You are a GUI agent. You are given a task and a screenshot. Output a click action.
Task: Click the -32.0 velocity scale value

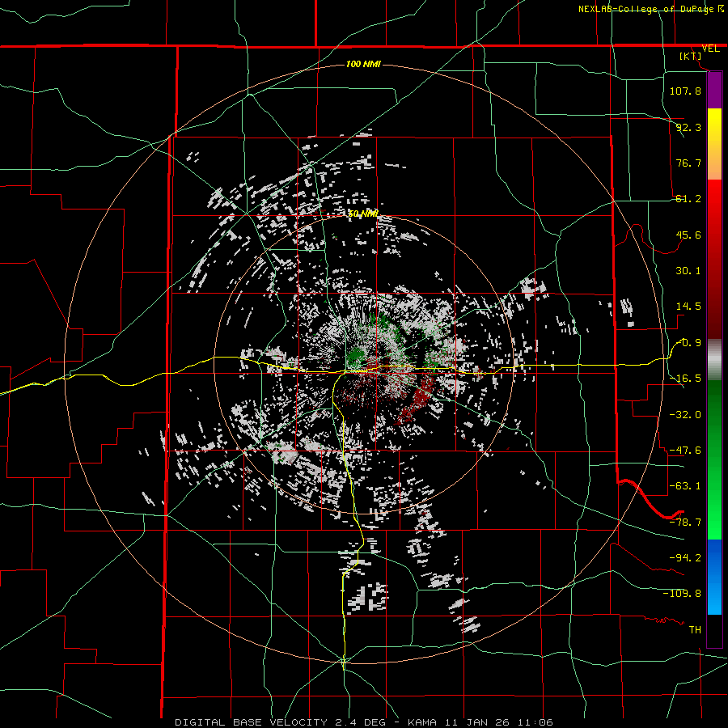pos(685,414)
